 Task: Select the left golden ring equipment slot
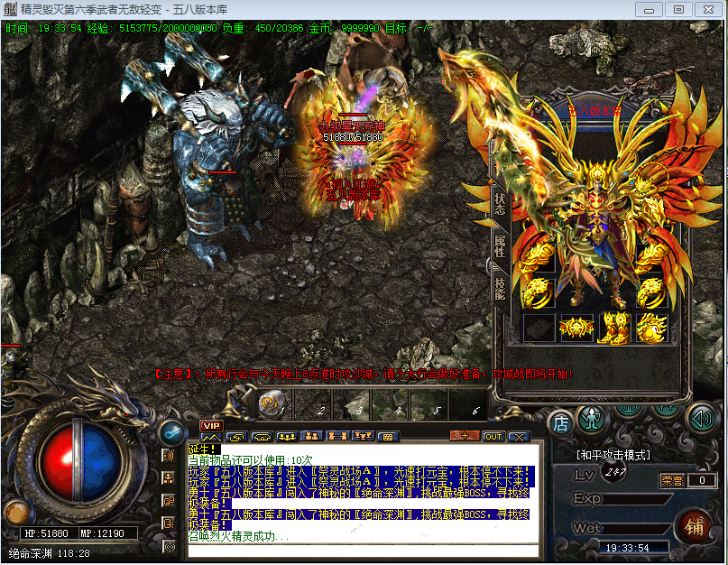(x=539, y=293)
